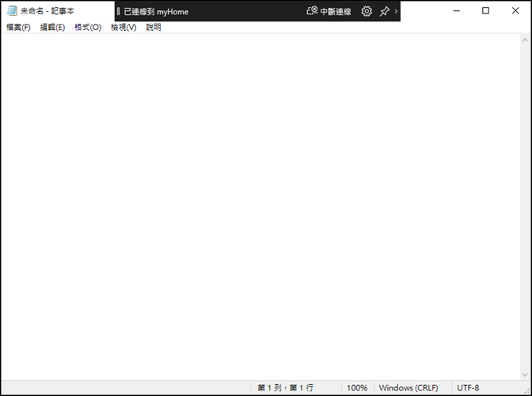Open the 說明 menu

(154, 27)
